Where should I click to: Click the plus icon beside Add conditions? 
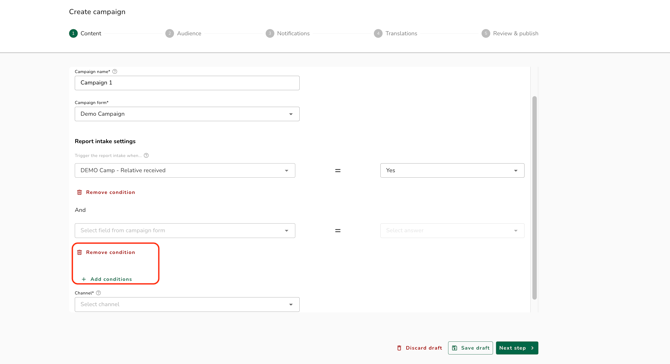(84, 279)
